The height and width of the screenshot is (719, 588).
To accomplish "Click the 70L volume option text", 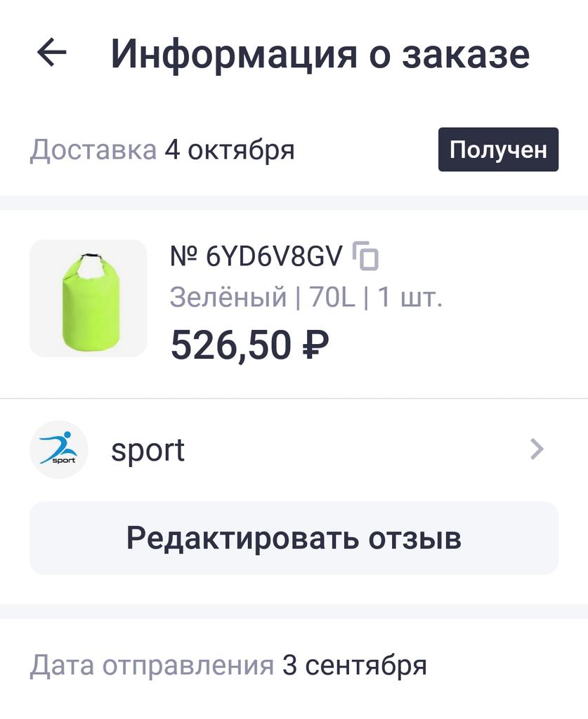I will 332,297.
